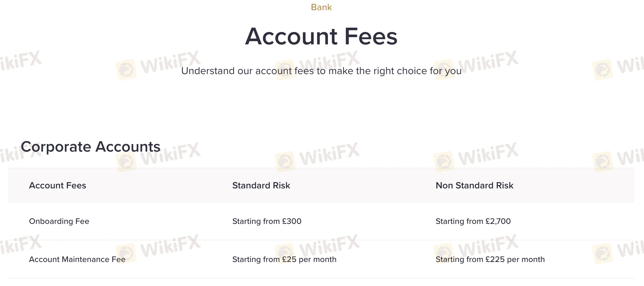
Task: Click the Account Fees column header
Action: [x=57, y=186]
